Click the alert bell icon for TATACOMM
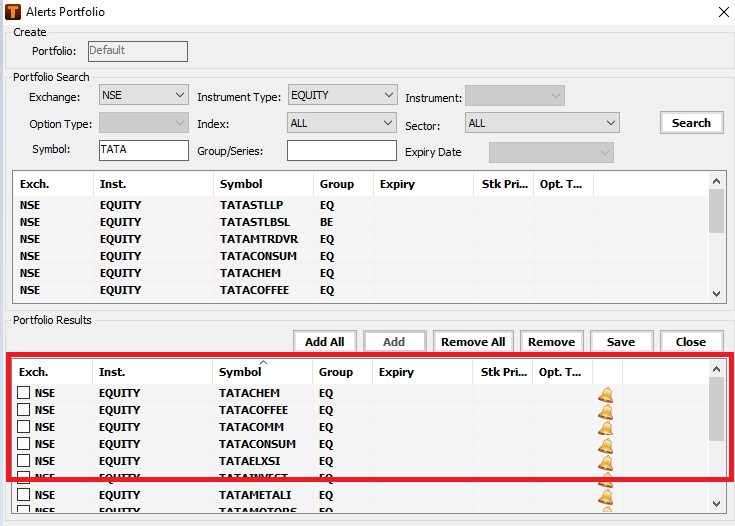Screen dimensions: 735x526 (605, 428)
